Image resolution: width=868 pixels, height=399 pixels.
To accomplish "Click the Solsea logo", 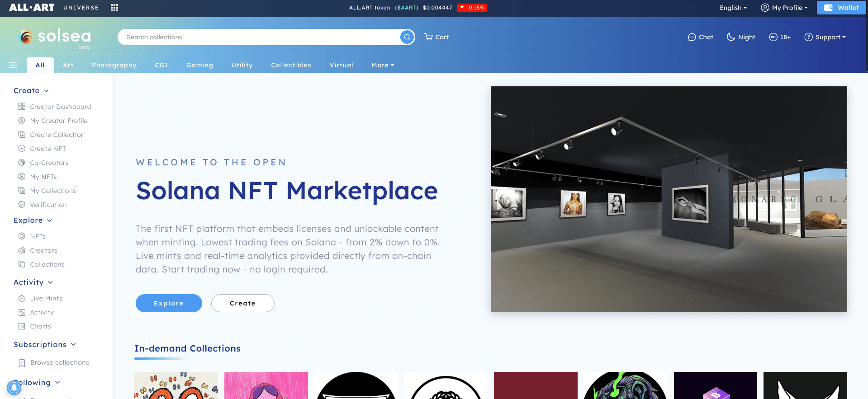I will tap(55, 38).
